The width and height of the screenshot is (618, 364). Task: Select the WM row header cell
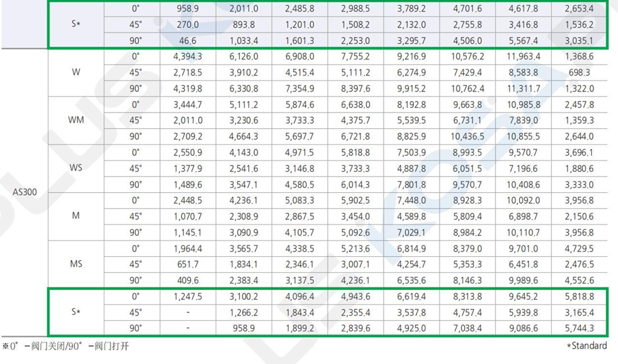point(76,120)
